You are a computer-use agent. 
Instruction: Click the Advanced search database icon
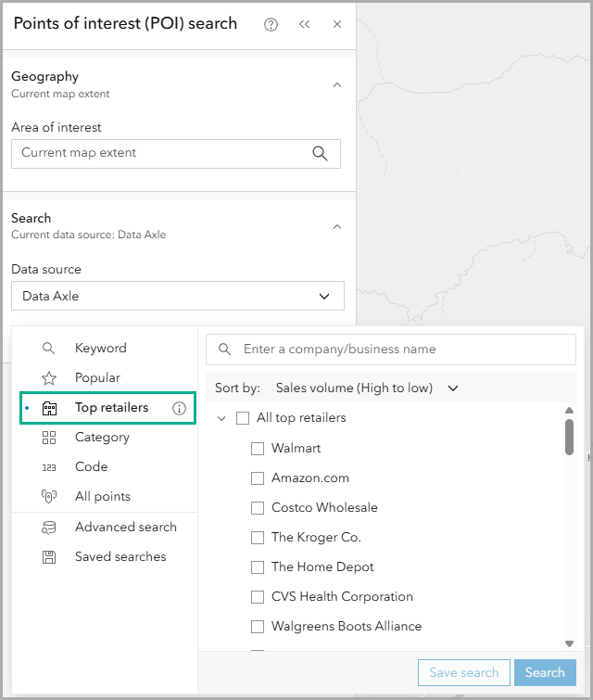coord(49,528)
